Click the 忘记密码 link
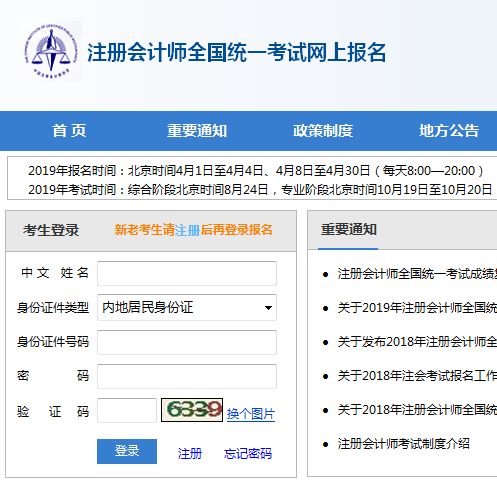Viewport: 497px width, 480px height. click(x=248, y=454)
